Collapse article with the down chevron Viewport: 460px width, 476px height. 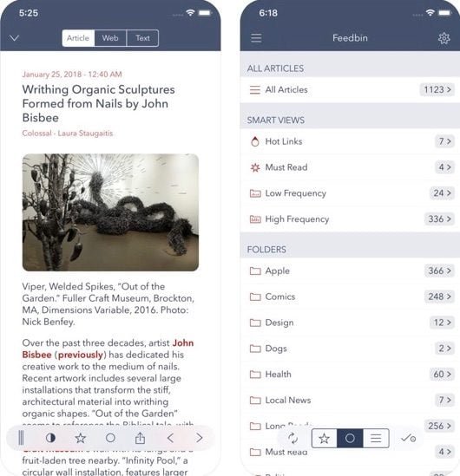pos(14,38)
